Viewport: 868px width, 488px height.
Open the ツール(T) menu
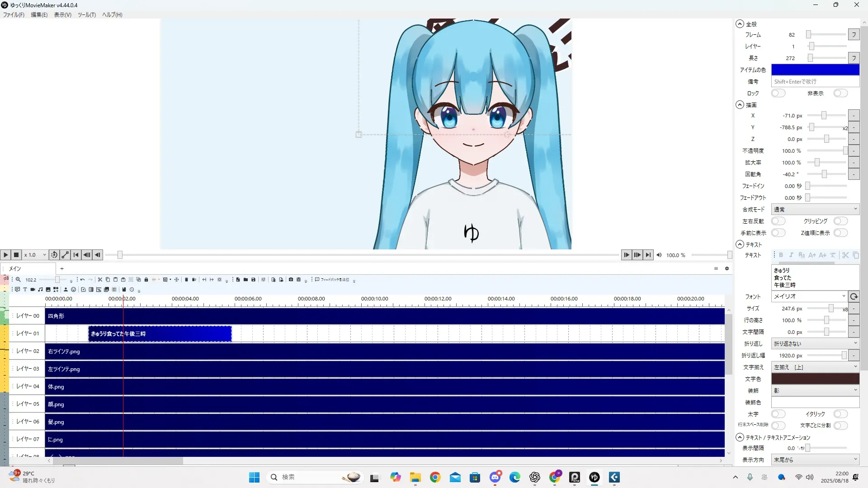[86, 14]
